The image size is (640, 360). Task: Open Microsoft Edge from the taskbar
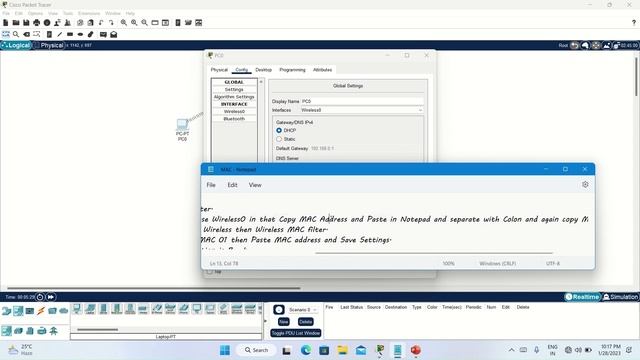coord(306,350)
